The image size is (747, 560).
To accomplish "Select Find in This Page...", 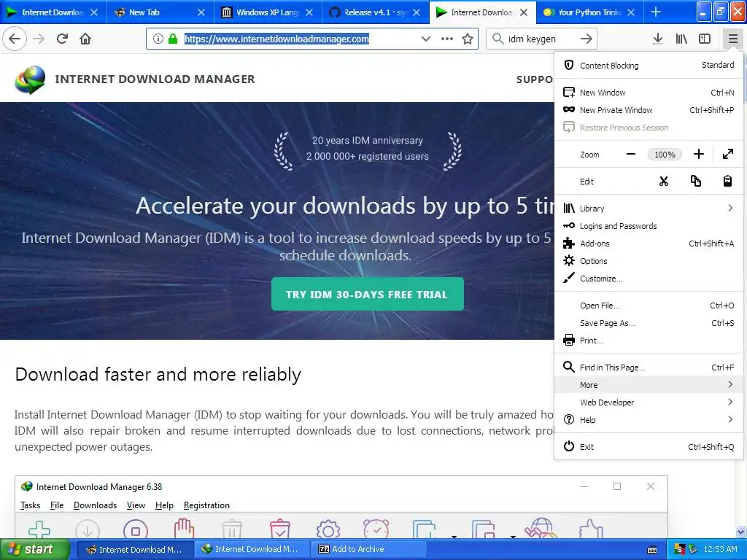I will (x=649, y=367).
